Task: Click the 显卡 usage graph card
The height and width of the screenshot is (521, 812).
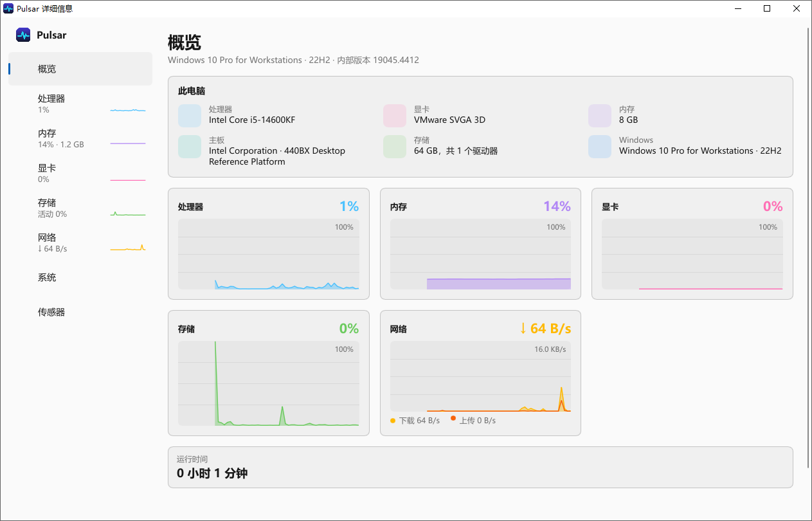Action: point(692,244)
